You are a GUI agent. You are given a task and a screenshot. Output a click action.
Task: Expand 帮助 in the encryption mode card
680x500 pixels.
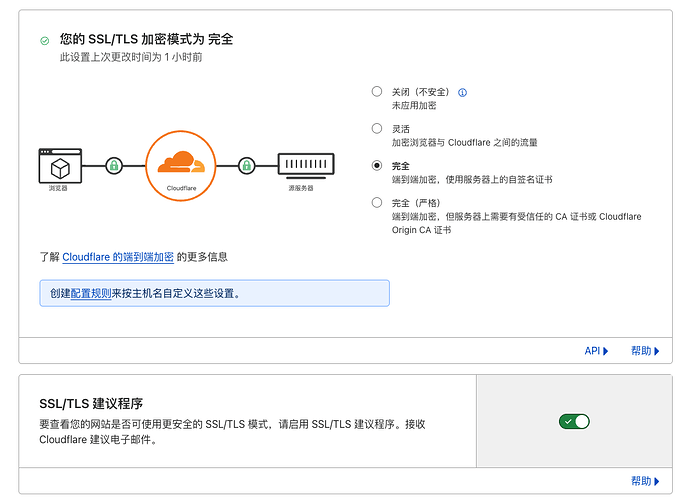(645, 351)
